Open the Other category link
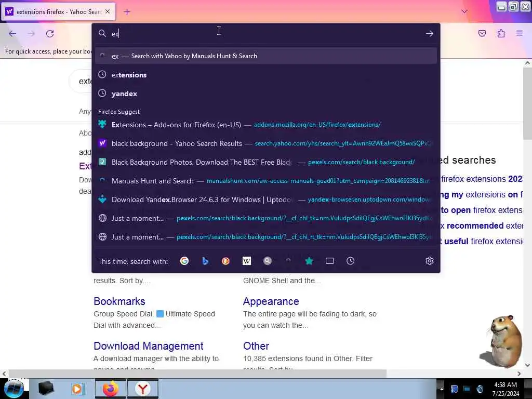The width and height of the screenshot is (532, 399). tap(256, 345)
